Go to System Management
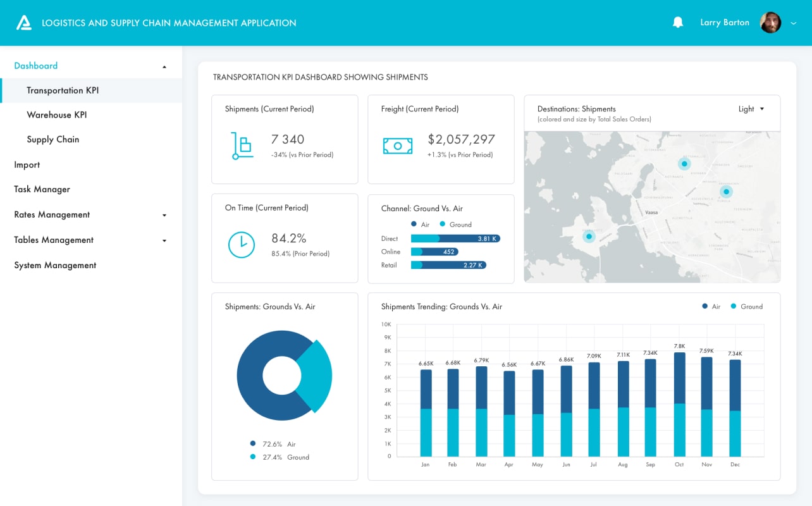 click(55, 264)
